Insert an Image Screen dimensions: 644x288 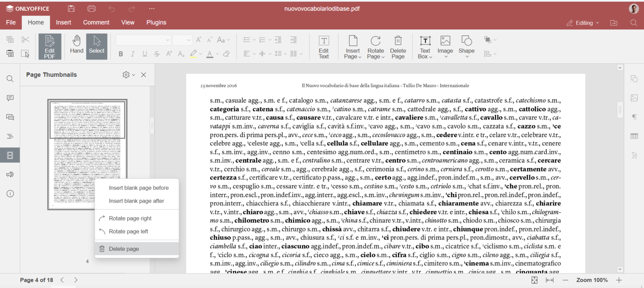pos(445,46)
